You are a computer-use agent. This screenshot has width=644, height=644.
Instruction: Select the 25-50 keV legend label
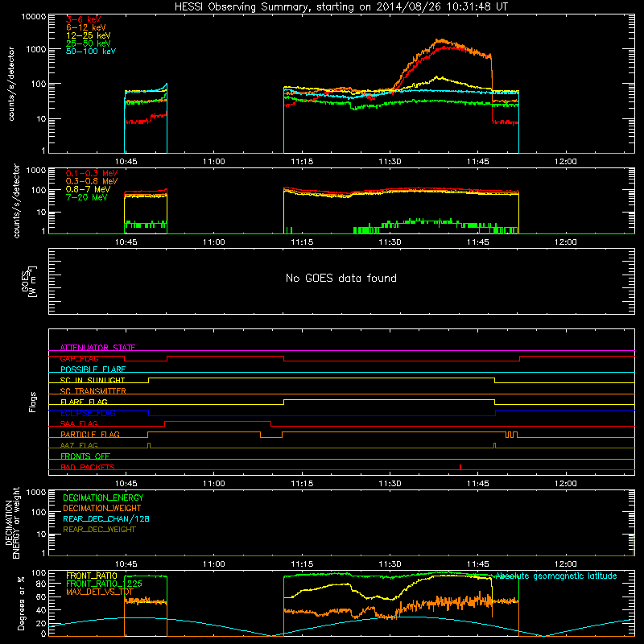click(x=88, y=43)
